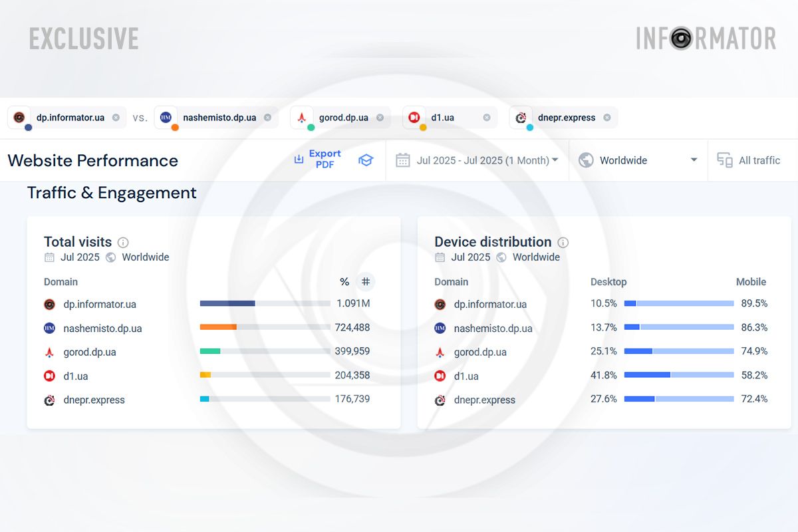Remove dnepr.express from comparison
The height and width of the screenshot is (532, 798).
coord(607,118)
